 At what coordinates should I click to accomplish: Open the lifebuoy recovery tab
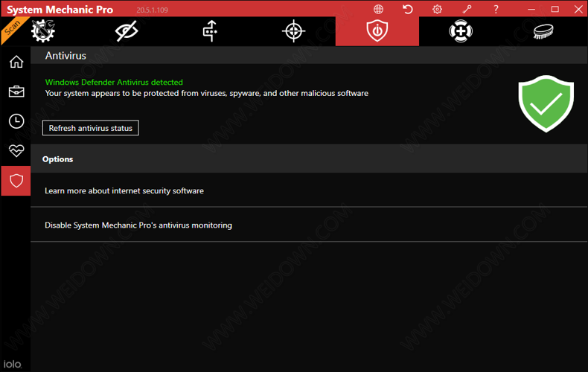point(461,31)
